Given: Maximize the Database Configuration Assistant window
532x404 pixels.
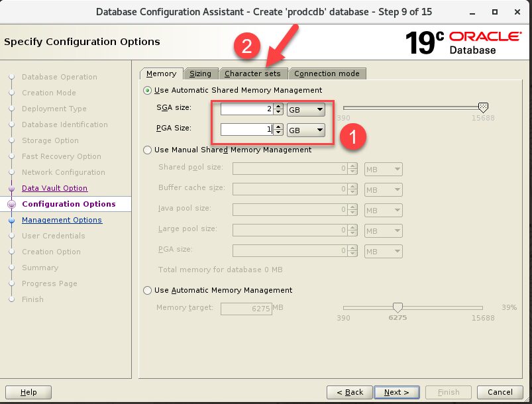Looking at the screenshot, I should coord(495,12).
